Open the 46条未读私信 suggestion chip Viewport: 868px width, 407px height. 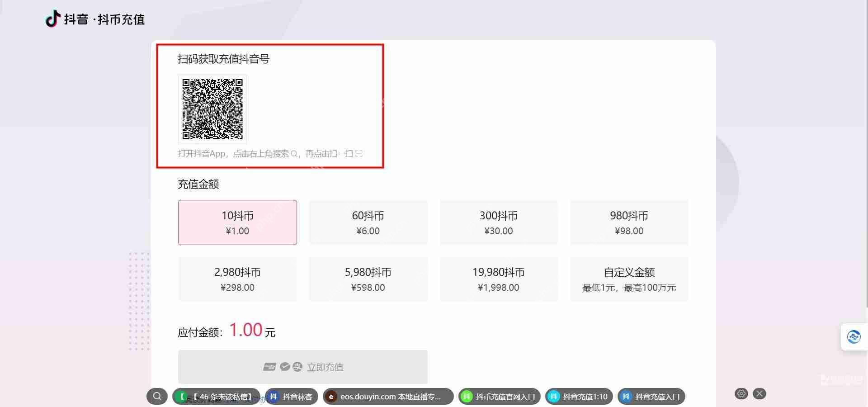(216, 397)
